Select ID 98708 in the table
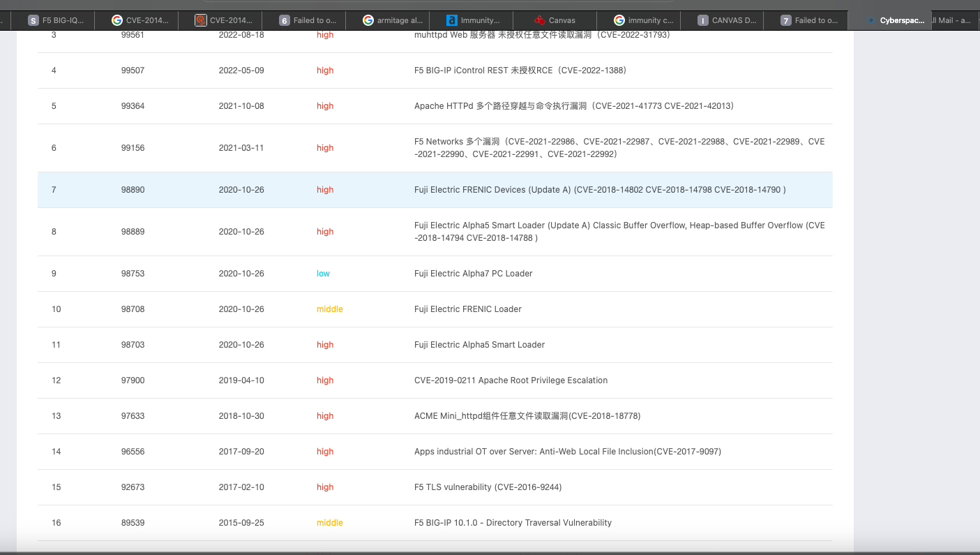Screen dimensions: 980x555 (133, 309)
